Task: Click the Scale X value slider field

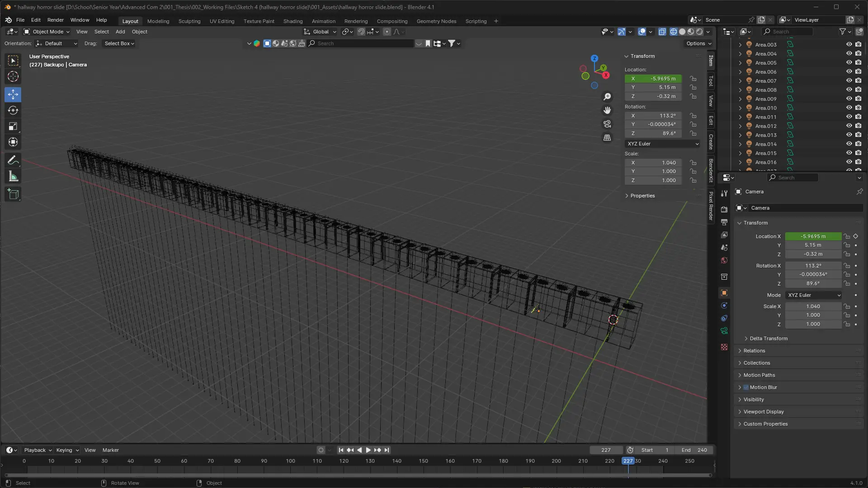Action: tap(813, 306)
